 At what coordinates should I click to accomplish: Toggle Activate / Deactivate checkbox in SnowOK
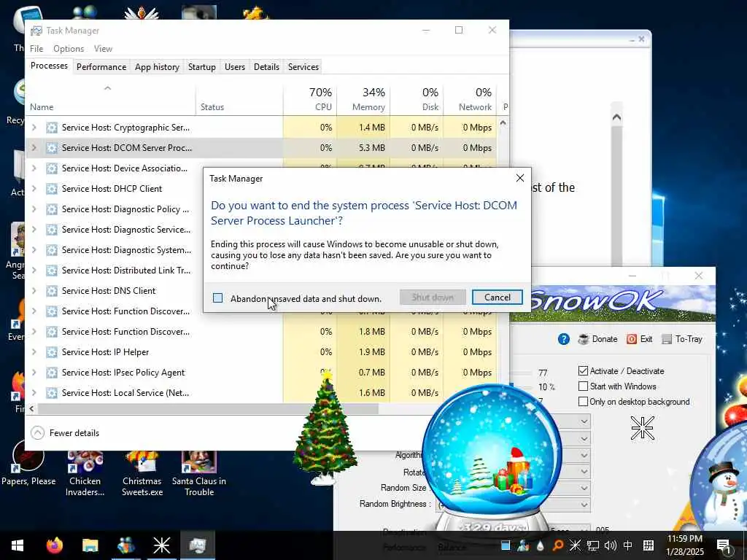coord(583,370)
